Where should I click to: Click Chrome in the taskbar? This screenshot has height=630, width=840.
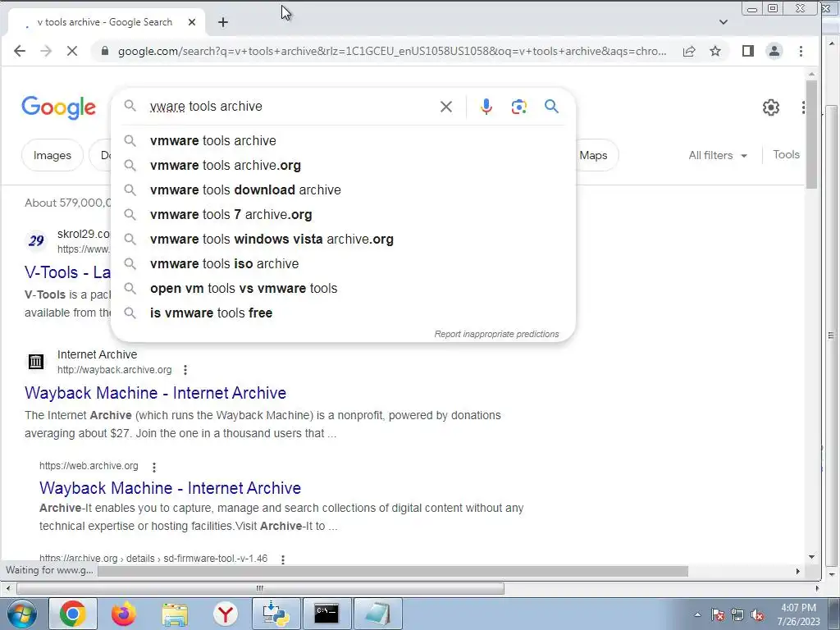pyautogui.click(x=73, y=614)
